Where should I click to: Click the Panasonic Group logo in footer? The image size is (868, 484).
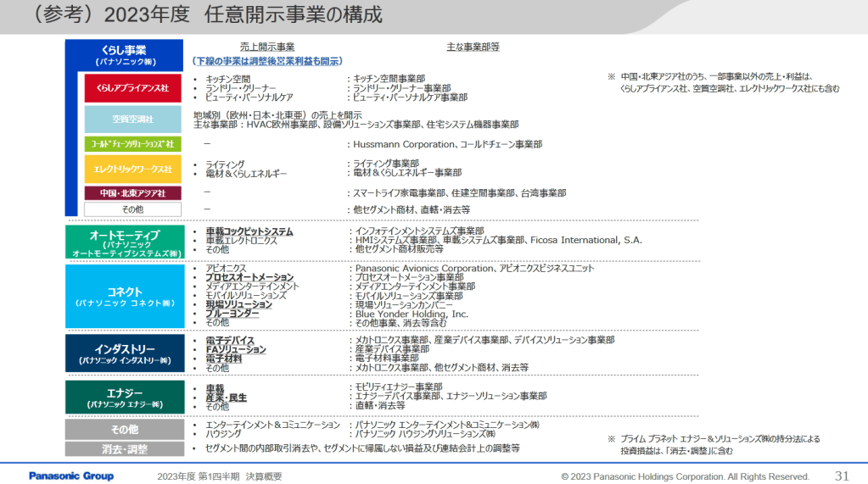(70, 476)
